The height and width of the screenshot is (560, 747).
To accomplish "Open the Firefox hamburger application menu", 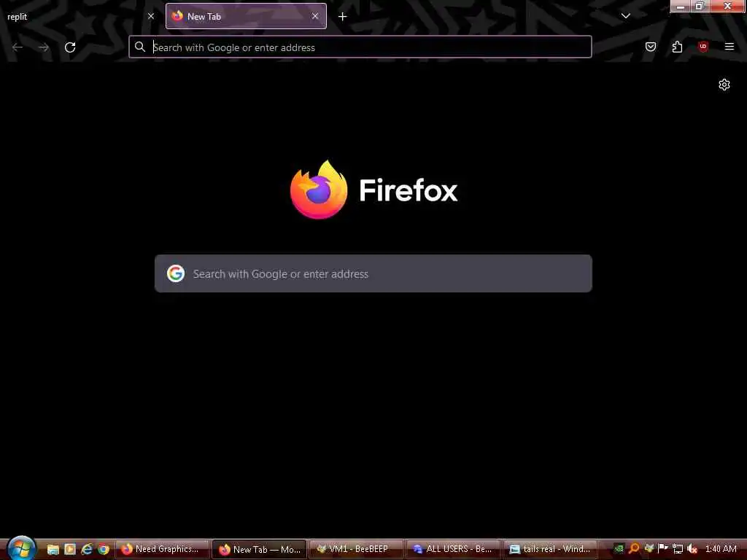I will (x=729, y=47).
